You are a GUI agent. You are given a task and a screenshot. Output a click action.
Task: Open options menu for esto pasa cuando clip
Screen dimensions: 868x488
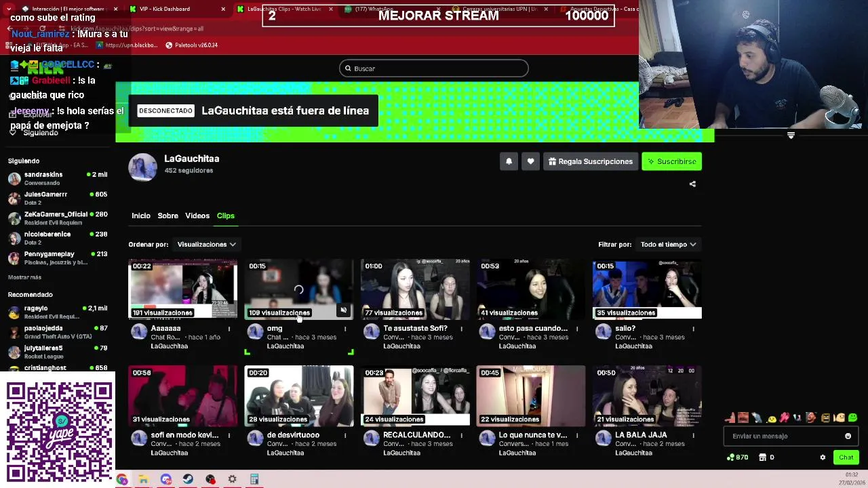coord(577,329)
